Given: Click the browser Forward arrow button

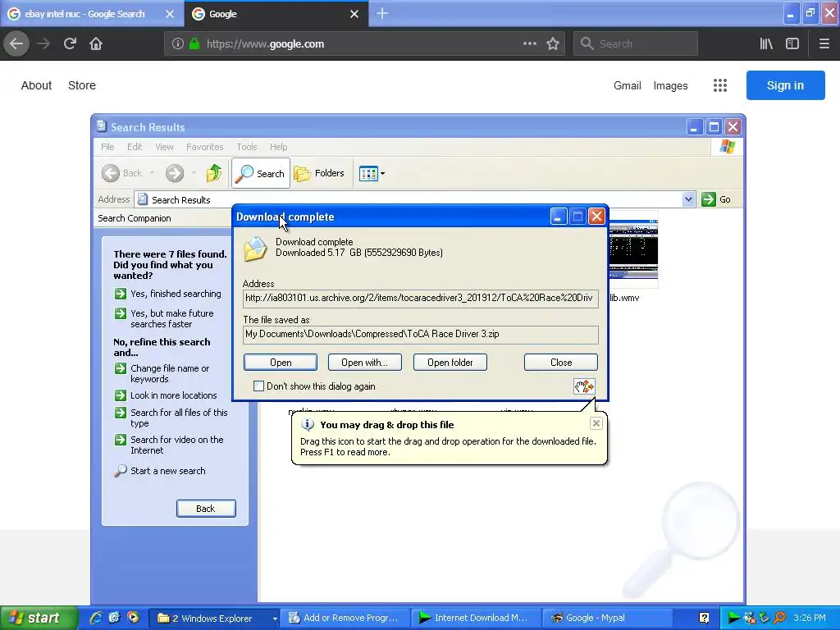Looking at the screenshot, I should click(x=43, y=43).
